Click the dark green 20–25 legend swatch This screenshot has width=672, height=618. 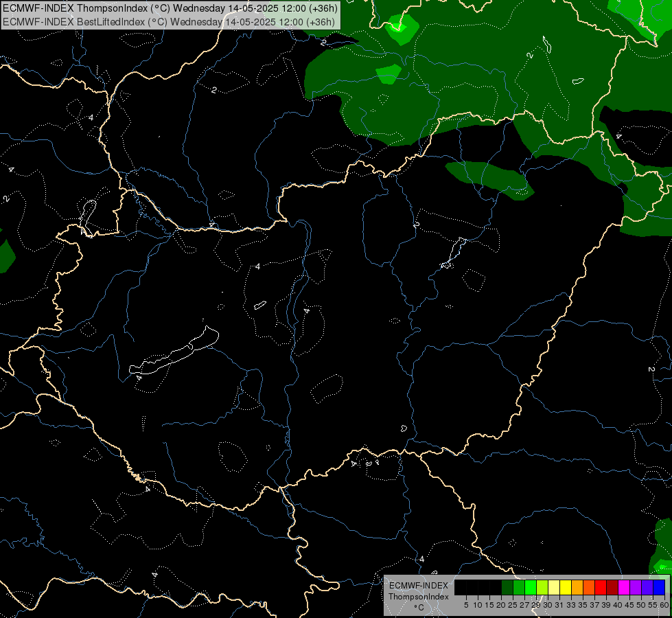507,587
